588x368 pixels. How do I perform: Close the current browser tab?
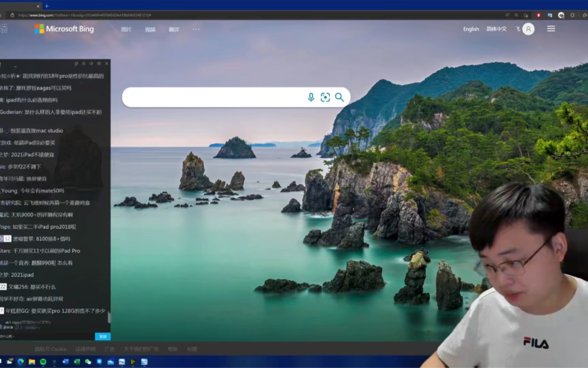click(x=38, y=6)
